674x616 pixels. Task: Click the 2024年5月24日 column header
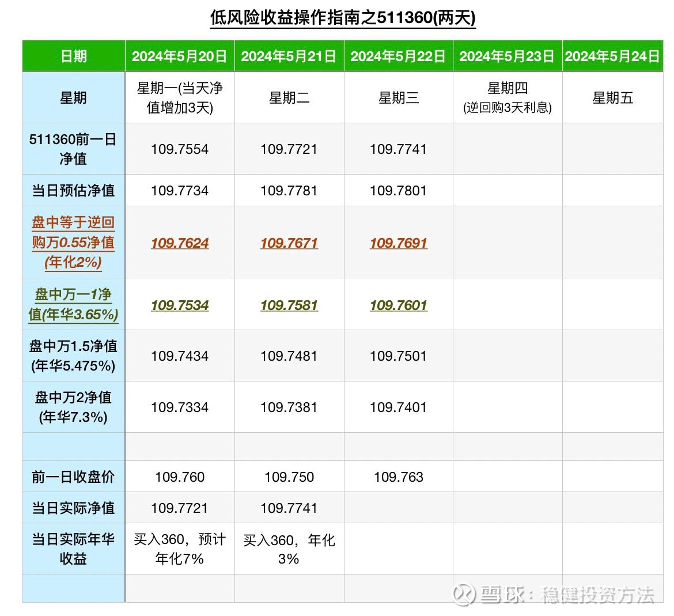click(612, 56)
